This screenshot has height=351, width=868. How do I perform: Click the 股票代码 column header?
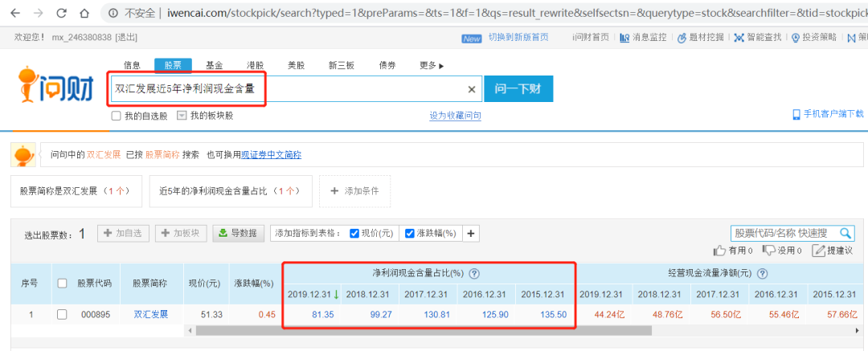(94, 284)
